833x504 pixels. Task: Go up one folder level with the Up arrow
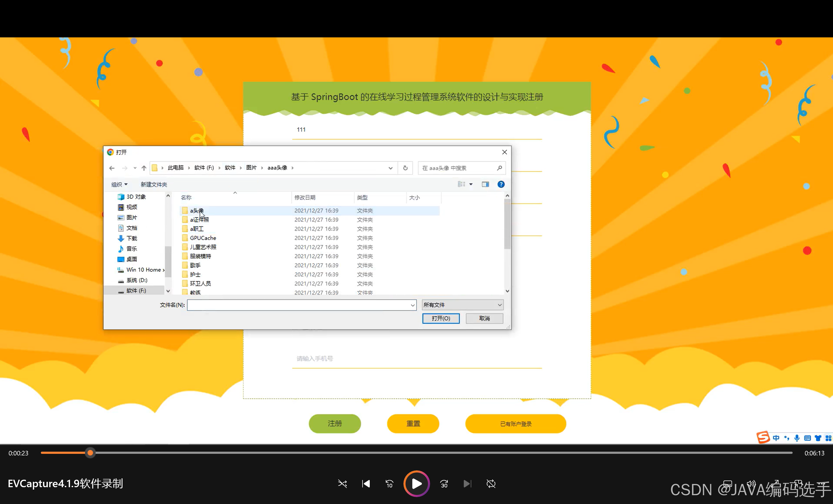pyautogui.click(x=144, y=168)
